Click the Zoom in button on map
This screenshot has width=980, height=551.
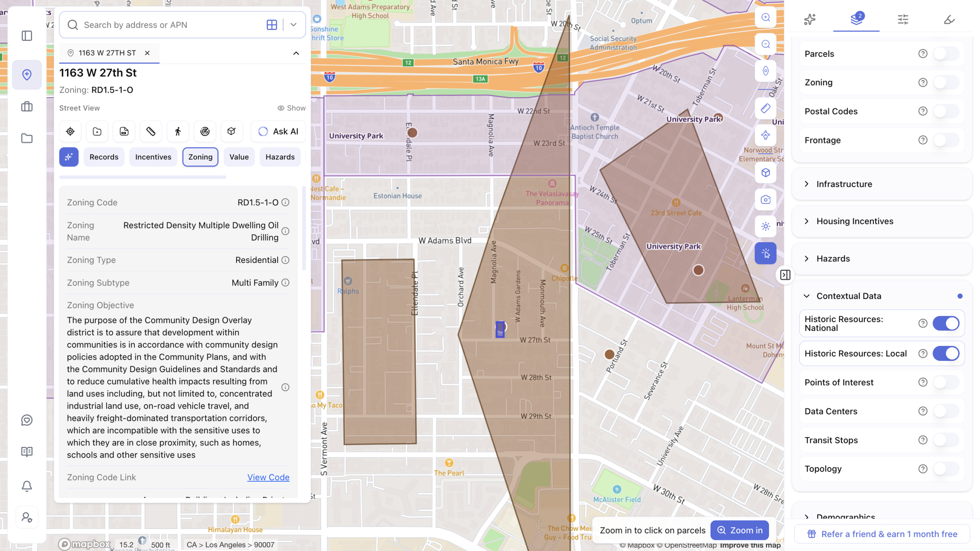[x=740, y=530]
